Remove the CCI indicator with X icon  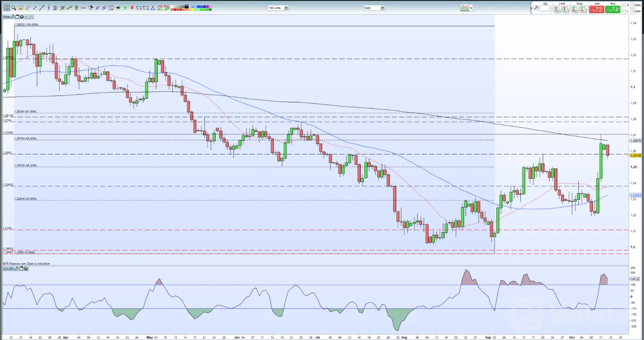click(x=26, y=268)
